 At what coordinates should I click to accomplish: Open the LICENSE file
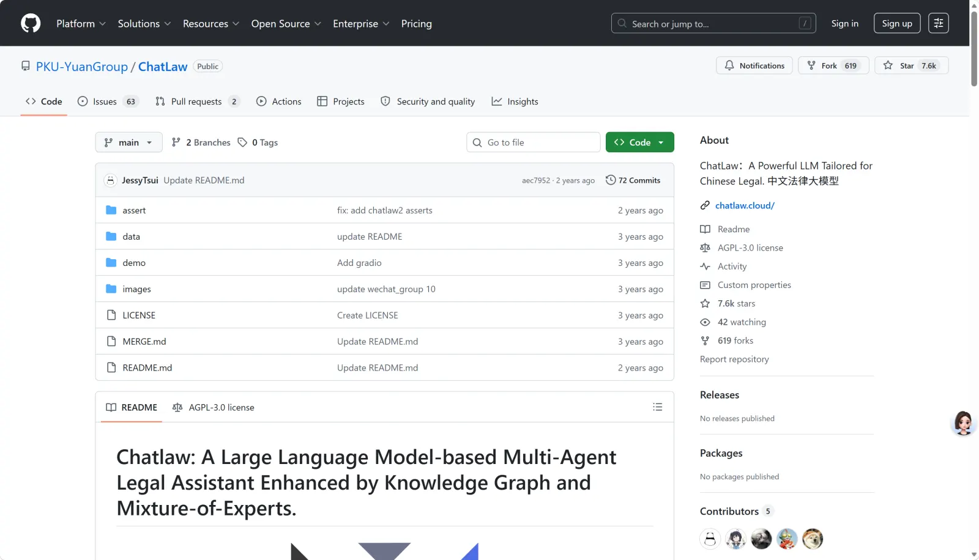pyautogui.click(x=139, y=315)
